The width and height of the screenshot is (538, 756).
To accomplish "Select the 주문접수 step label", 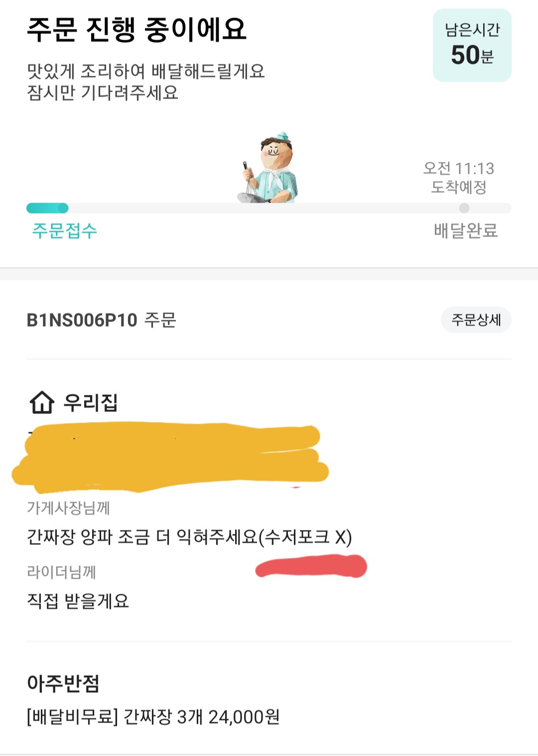I will [x=64, y=231].
